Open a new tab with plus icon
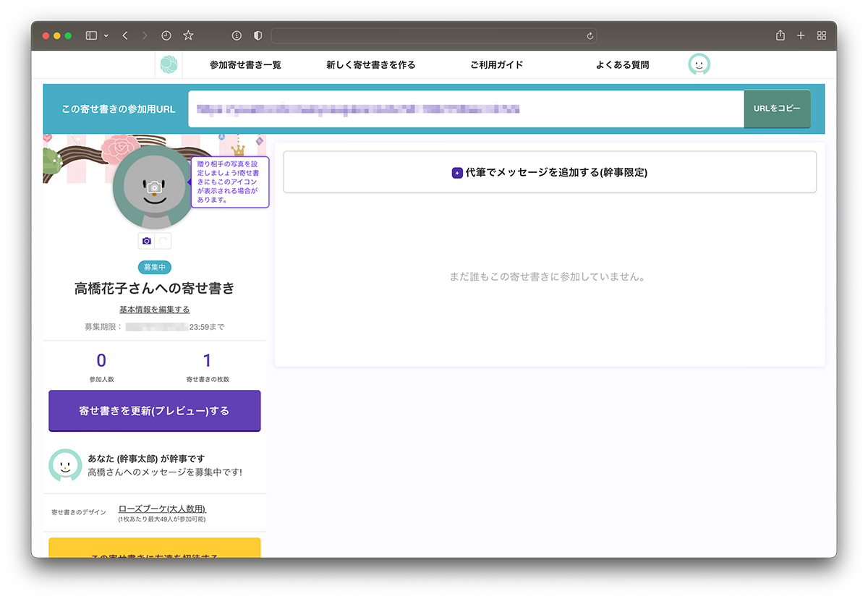This screenshot has width=868, height=599. point(801,35)
